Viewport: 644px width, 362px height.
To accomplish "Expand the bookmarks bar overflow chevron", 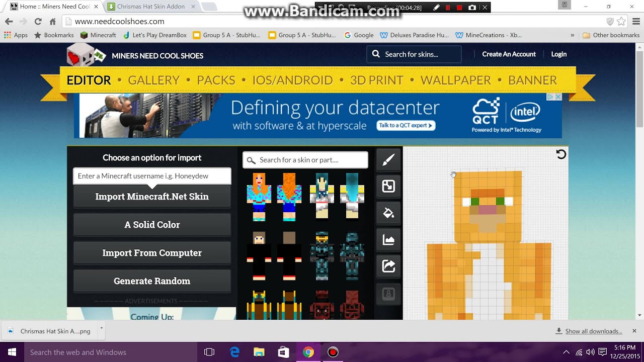I will pyautogui.click(x=572, y=35).
